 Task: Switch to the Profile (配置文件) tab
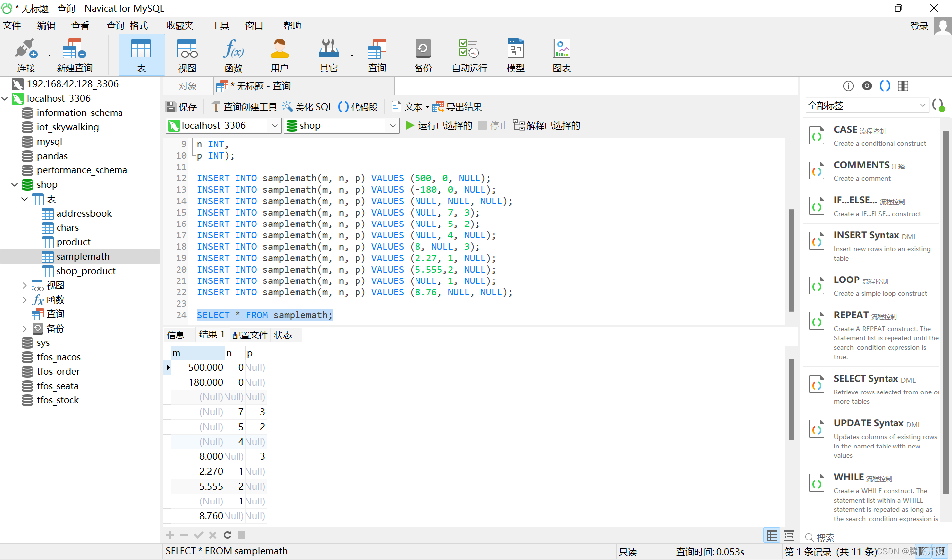(250, 335)
